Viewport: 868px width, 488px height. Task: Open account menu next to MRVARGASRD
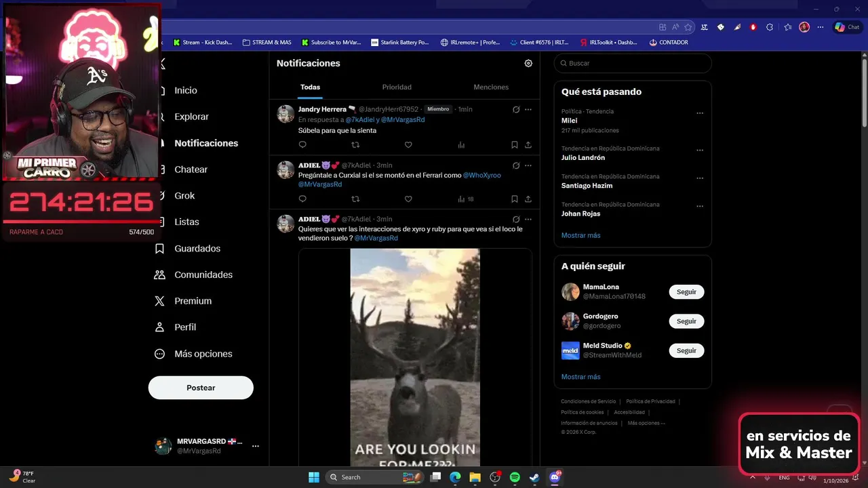point(256,446)
